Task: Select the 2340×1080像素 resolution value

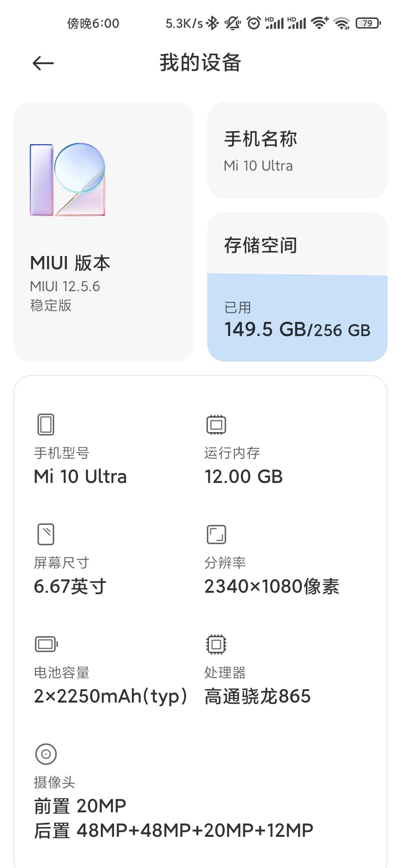Action: coord(272,586)
